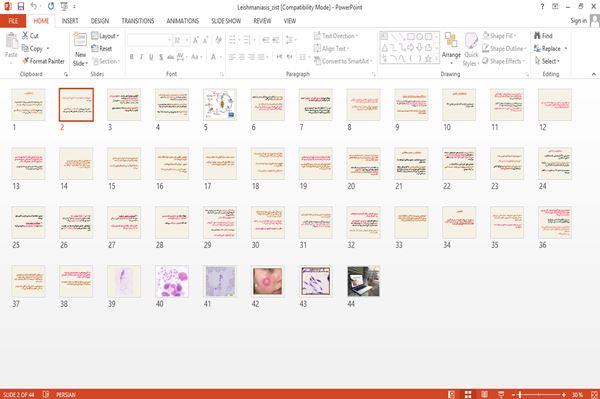Increase font size with the big A icon
Viewport: 600px width, 399px height.
(x=196, y=40)
